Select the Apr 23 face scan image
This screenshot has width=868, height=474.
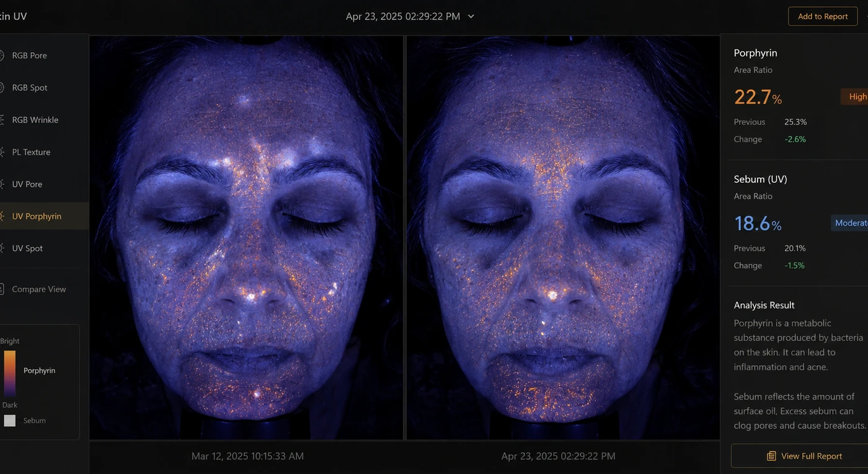pos(563,237)
